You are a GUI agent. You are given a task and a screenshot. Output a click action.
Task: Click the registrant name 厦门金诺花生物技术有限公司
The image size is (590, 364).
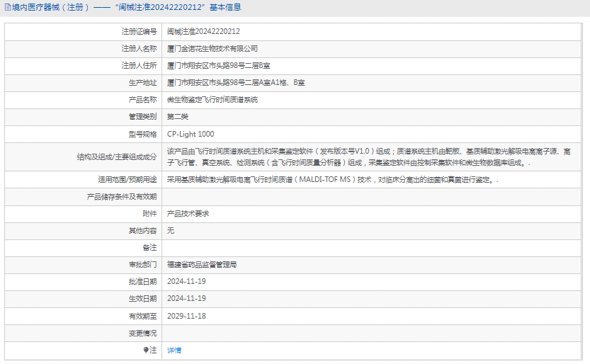point(212,49)
